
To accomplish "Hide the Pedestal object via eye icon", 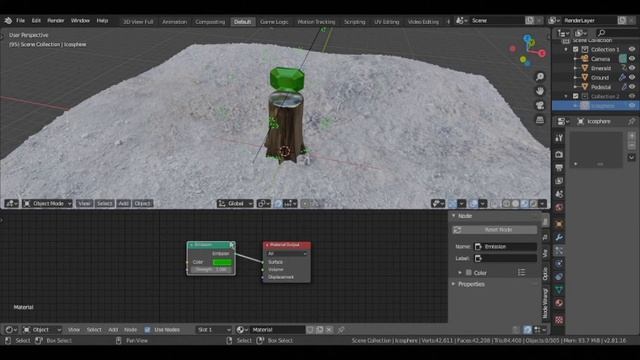I will tap(632, 87).
